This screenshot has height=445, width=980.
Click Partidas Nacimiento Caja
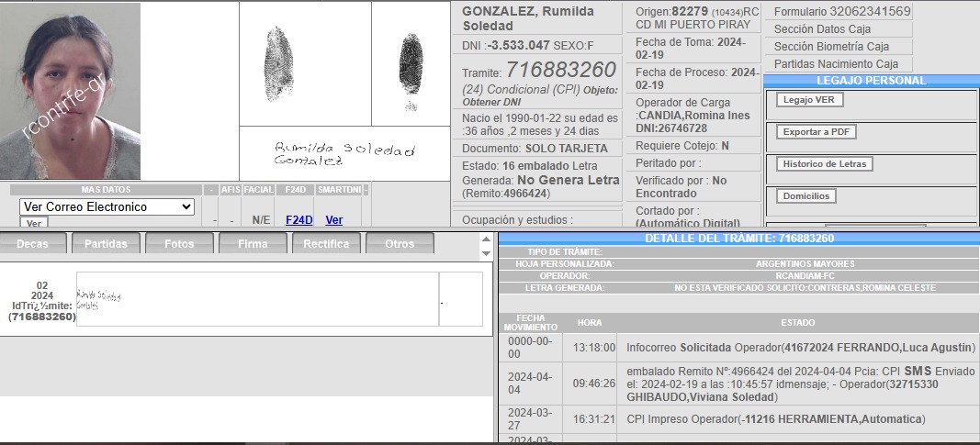pos(834,64)
